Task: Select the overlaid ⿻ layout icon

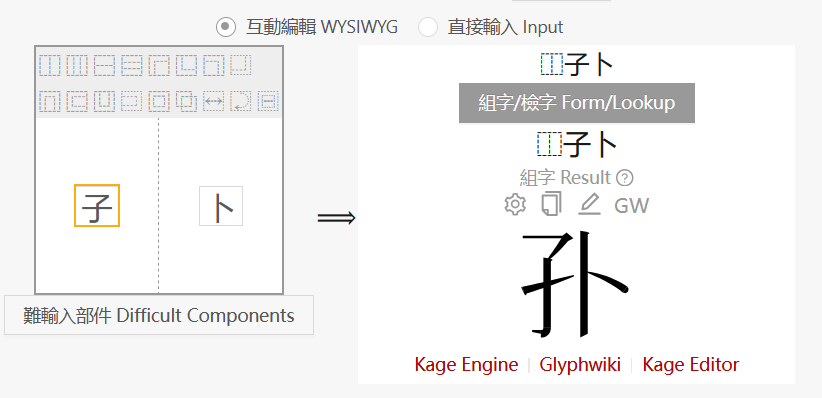Action: (187, 101)
